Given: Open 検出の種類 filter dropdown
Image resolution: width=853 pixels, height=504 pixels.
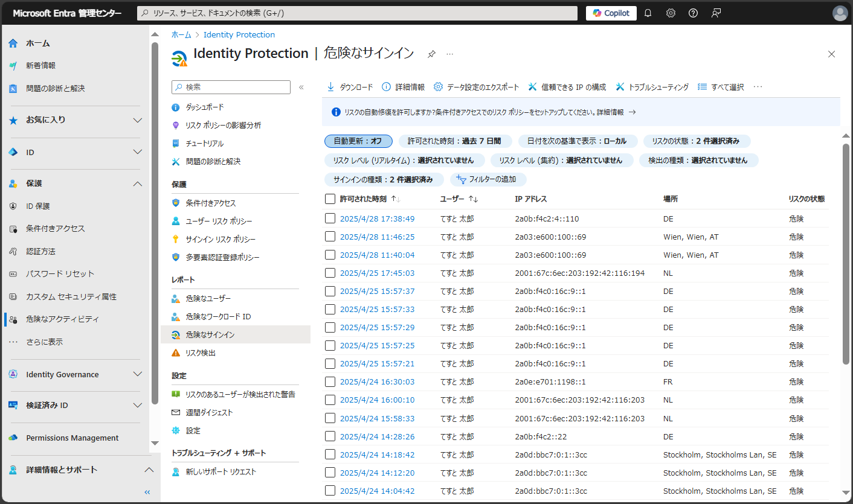Looking at the screenshot, I should pos(698,160).
